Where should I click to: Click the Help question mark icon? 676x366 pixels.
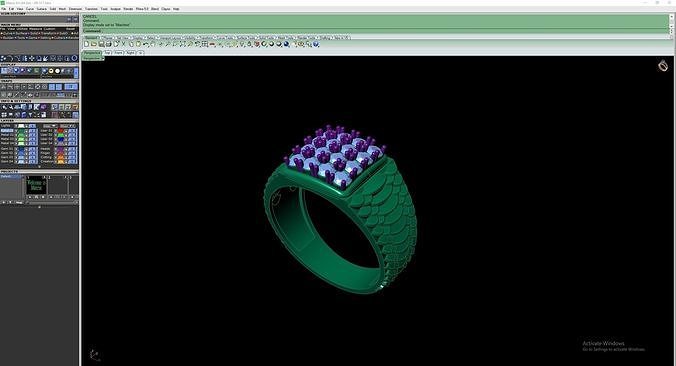tap(316, 44)
